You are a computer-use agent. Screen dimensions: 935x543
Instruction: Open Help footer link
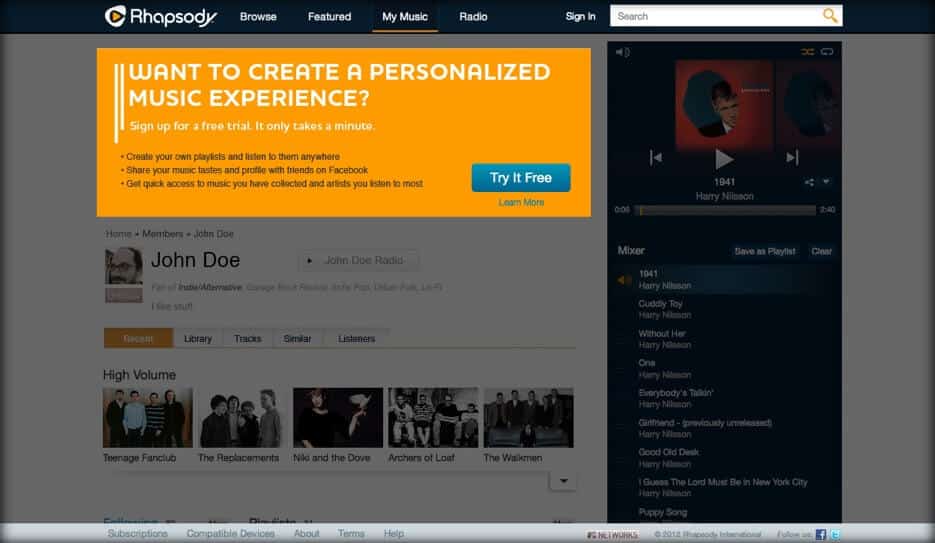394,533
